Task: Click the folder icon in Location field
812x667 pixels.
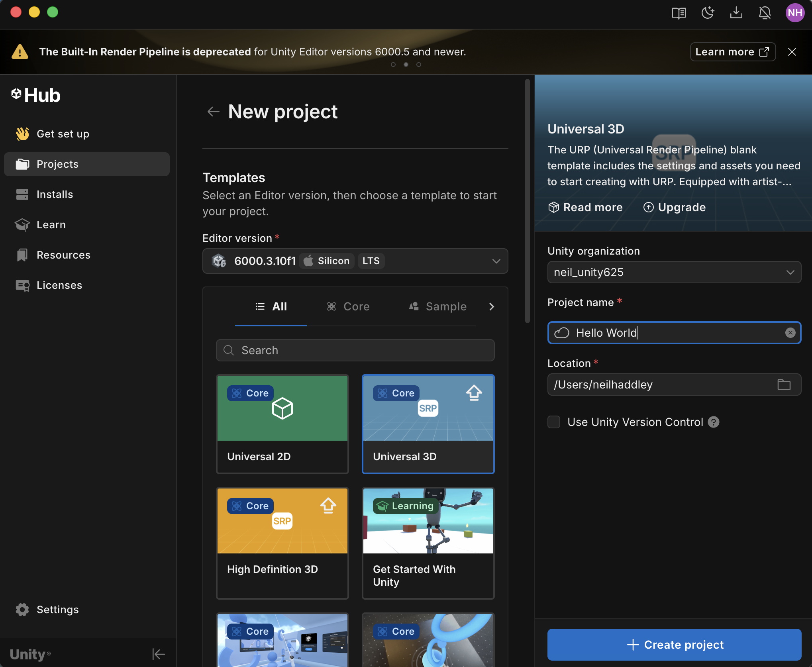Action: pos(784,385)
